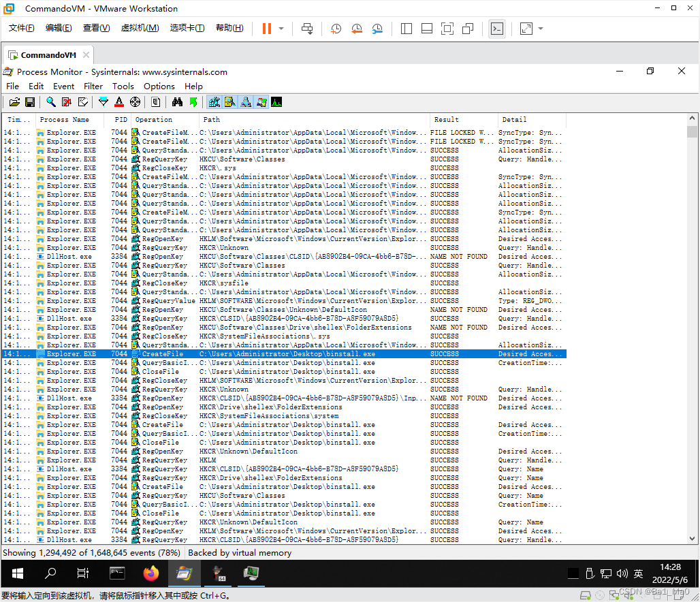This screenshot has height=602, width=700.
Task: Open the Windows Start button in guest taskbar
Action: click(18, 573)
